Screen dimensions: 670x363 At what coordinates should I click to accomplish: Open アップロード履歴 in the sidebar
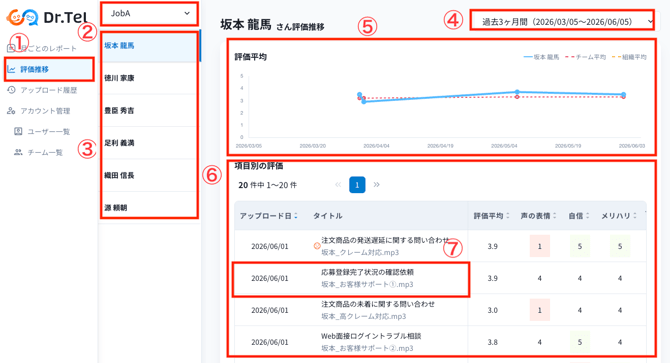[49, 90]
